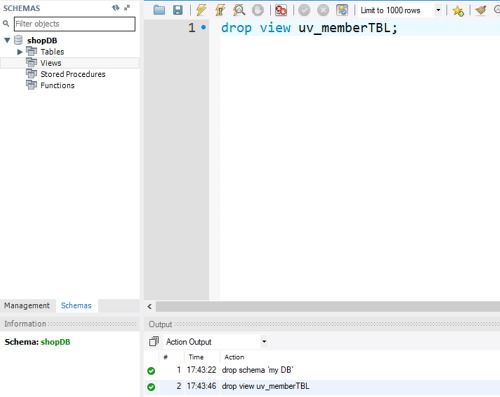
Task: Click the left scroll arrow of editor scrollbar
Action: 150,306
